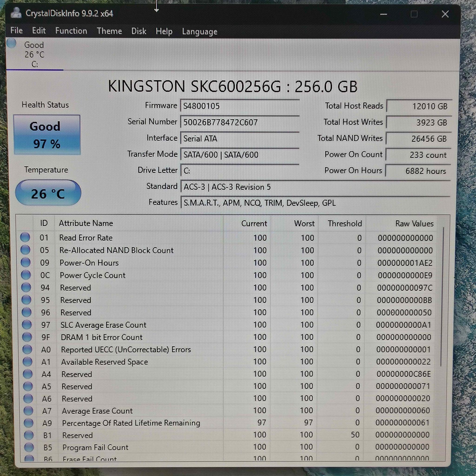Select the Read Error Rate attribute name

pyautogui.click(x=86, y=238)
